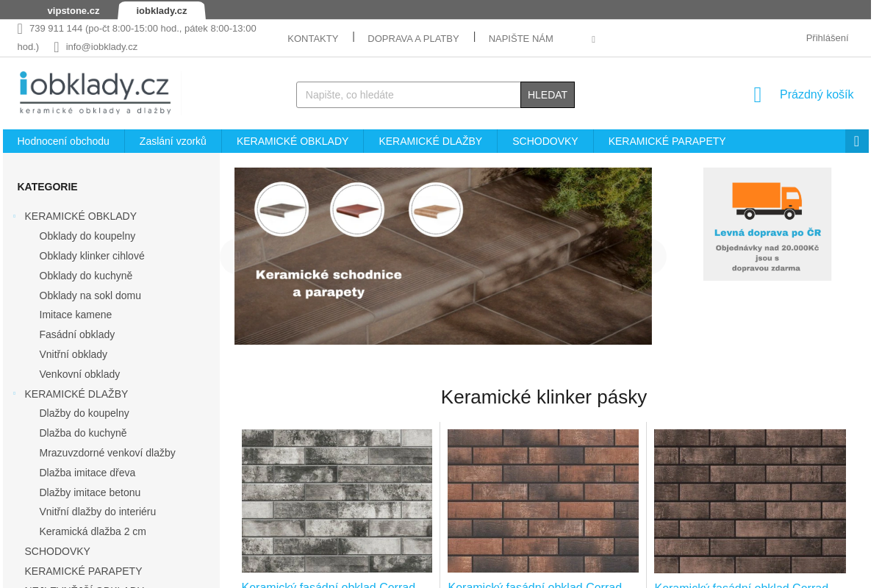
Task: Click the search input field
Action: pos(408,94)
